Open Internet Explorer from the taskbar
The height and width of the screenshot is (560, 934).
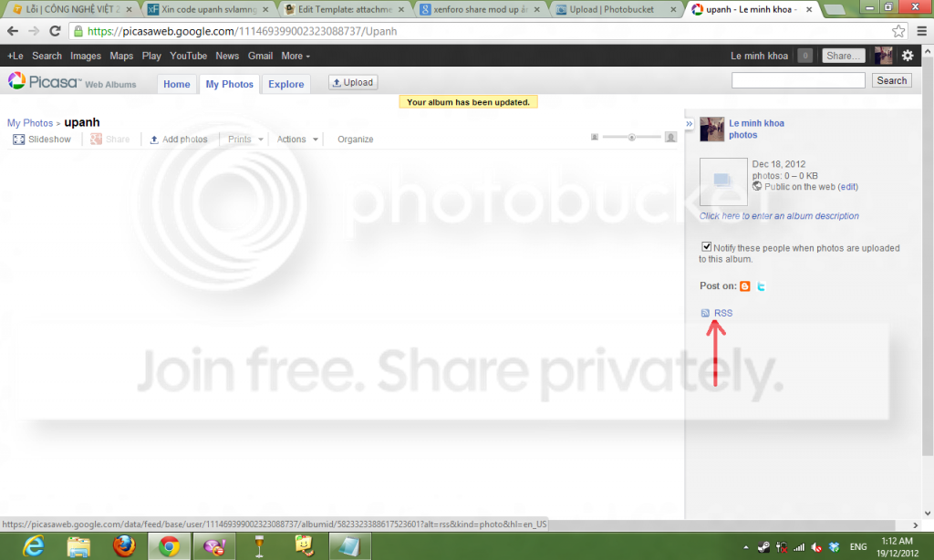click(x=33, y=546)
